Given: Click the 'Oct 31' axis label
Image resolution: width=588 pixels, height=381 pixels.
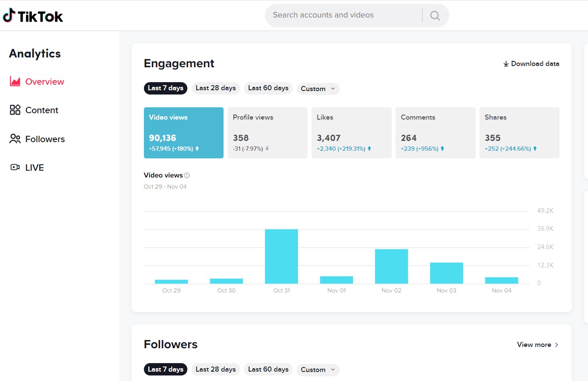Looking at the screenshot, I should coord(281,290).
